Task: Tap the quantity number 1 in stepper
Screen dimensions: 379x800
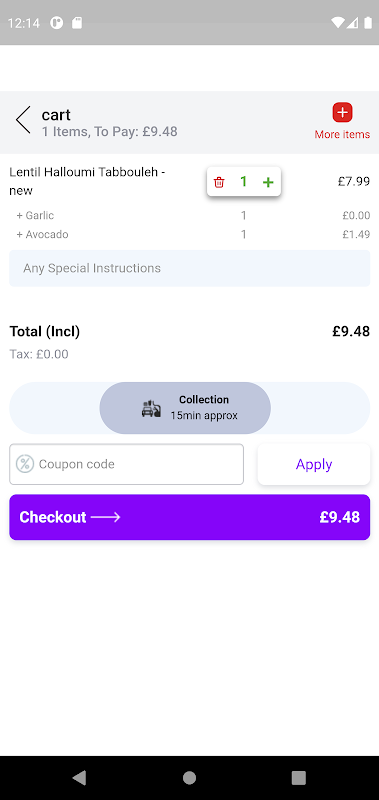Action: coord(243,182)
